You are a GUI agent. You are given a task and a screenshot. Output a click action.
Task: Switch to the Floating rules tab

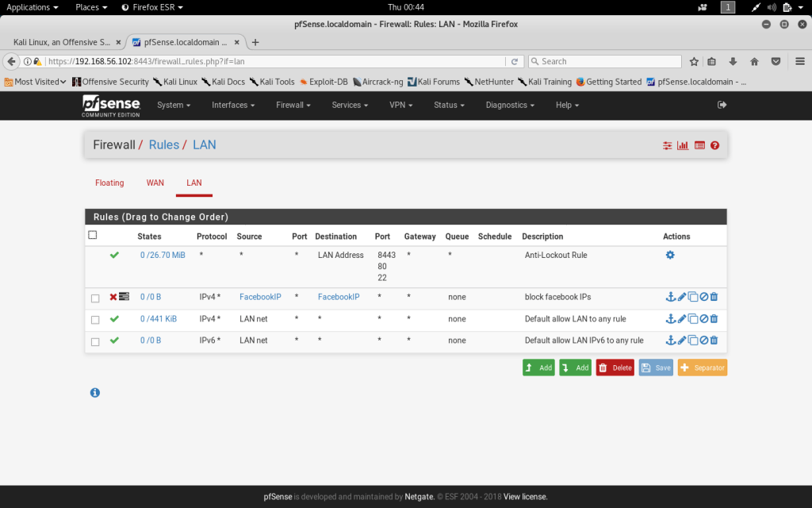[109, 183]
